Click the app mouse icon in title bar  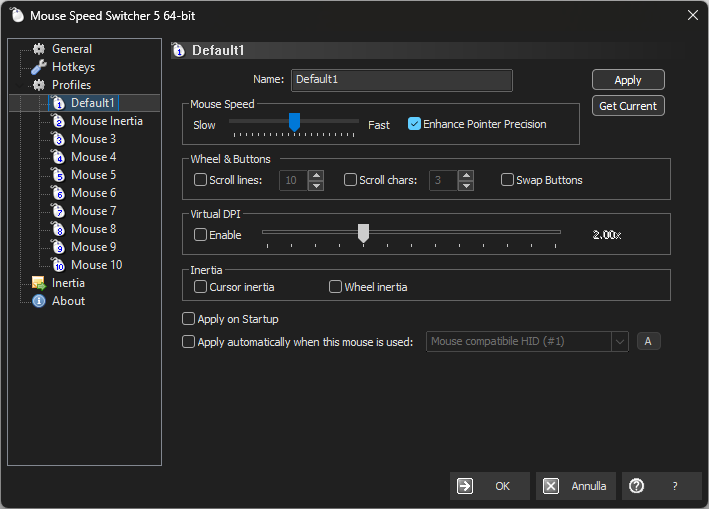pyautogui.click(x=17, y=15)
